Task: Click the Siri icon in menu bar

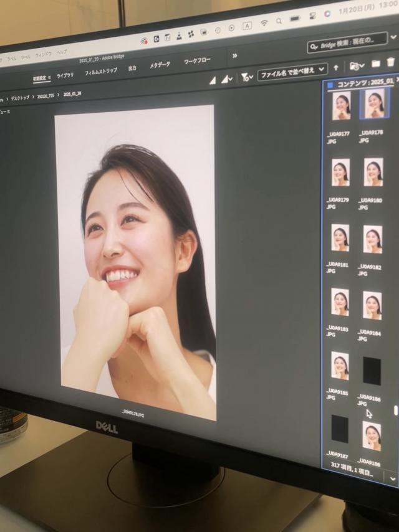Action: (327, 13)
